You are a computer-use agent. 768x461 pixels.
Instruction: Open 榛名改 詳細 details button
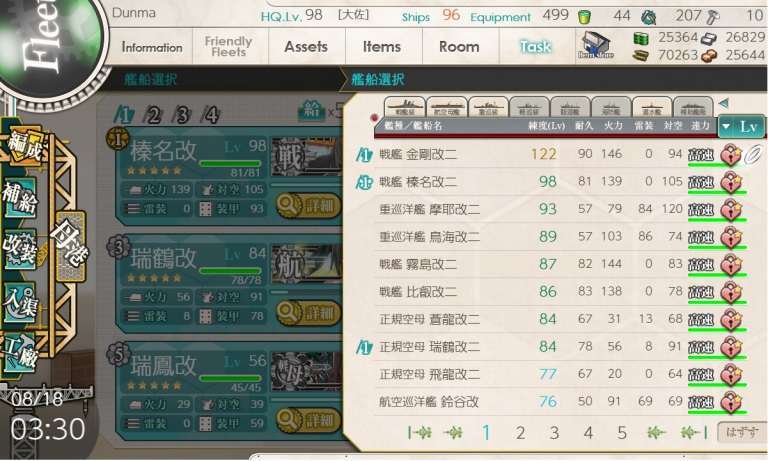click(x=308, y=205)
